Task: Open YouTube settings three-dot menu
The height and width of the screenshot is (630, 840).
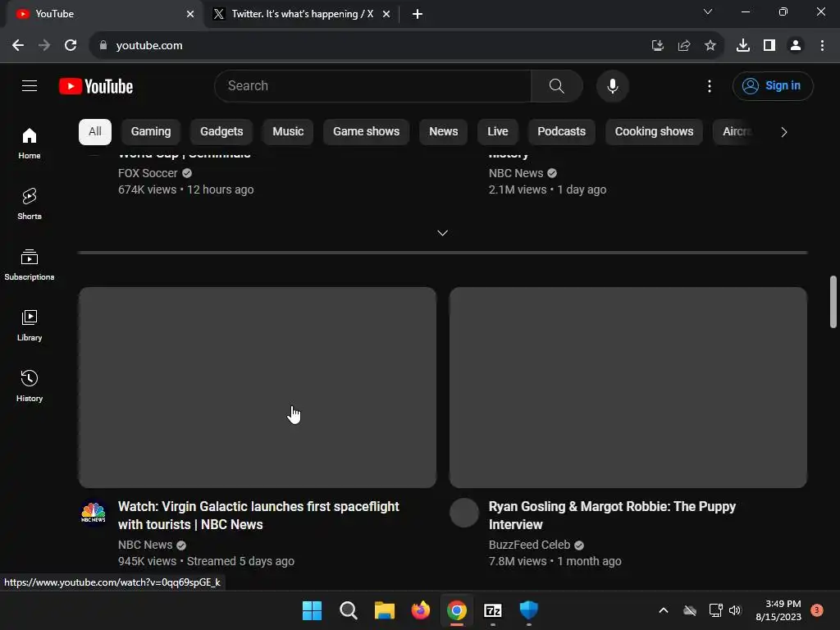Action: 710,85
